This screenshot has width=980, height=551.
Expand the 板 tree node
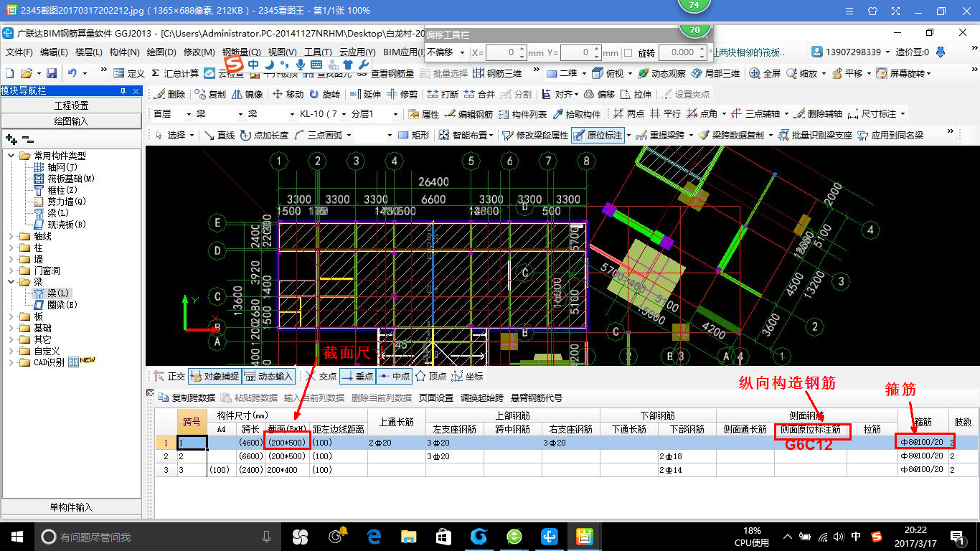[11, 316]
